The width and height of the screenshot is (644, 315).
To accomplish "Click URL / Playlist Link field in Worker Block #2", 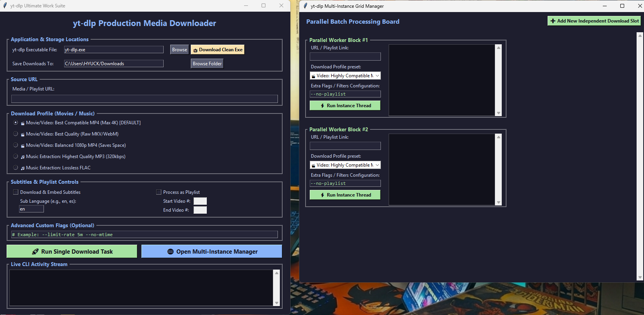I will coord(345,146).
